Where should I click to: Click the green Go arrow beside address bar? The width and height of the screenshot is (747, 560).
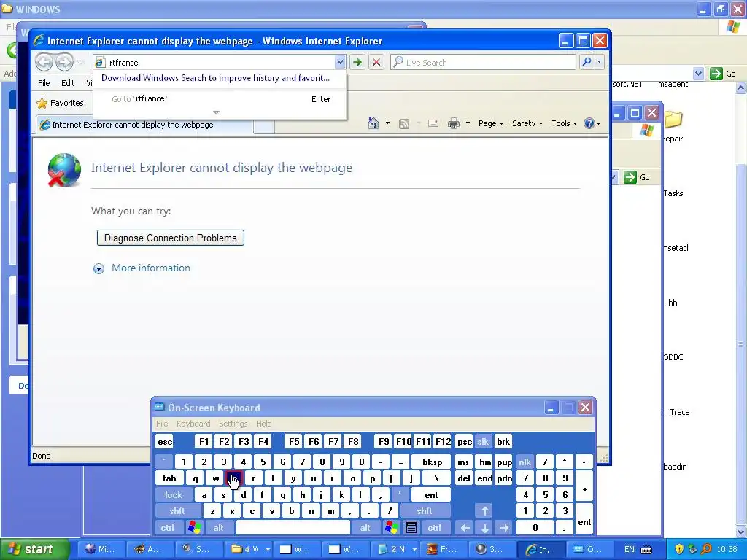coord(357,63)
